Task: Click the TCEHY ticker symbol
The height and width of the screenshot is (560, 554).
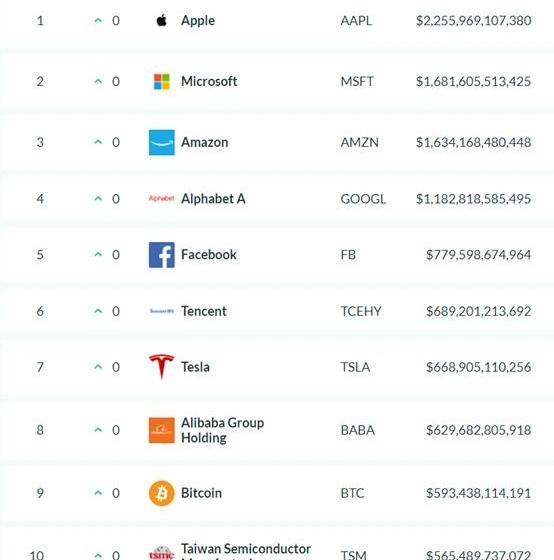Action: tap(361, 311)
